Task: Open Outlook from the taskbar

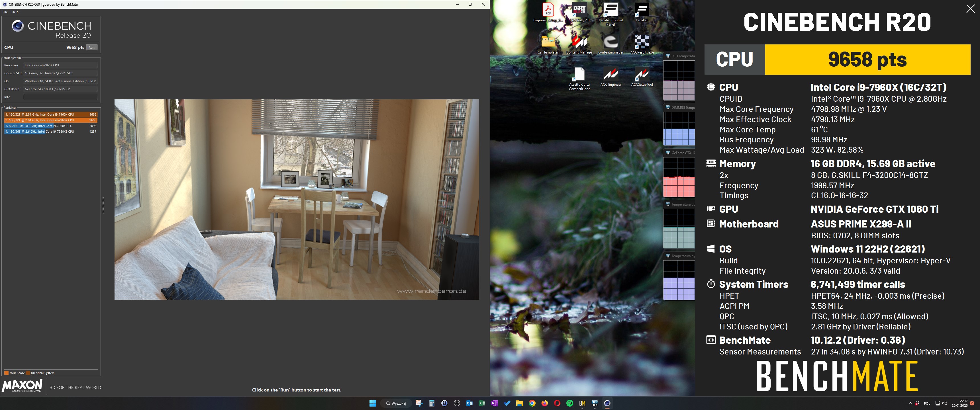Action: pyautogui.click(x=469, y=403)
